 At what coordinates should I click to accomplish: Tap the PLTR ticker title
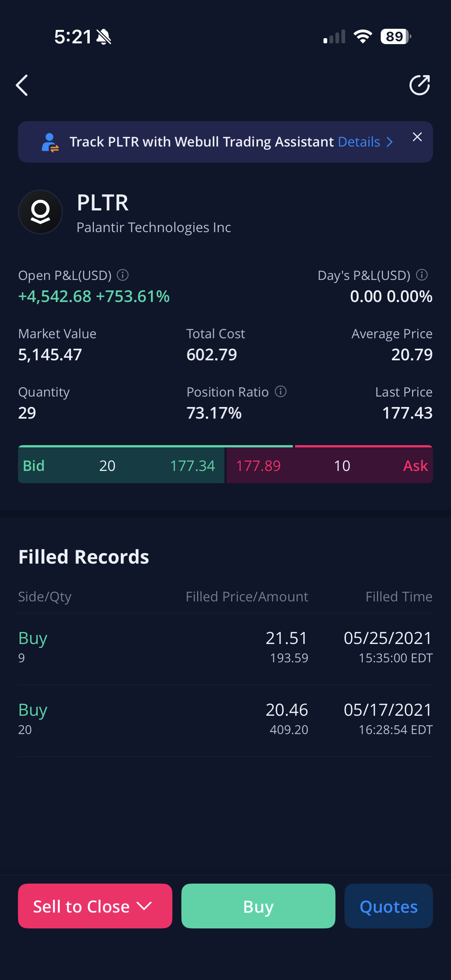(x=103, y=203)
